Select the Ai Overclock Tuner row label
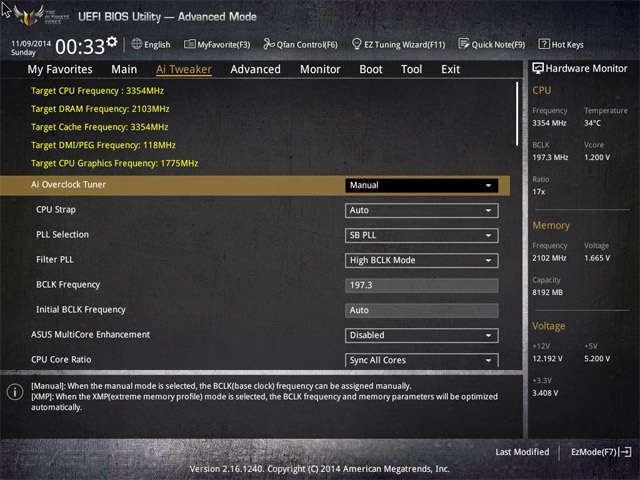Viewport: 640px width, 480px height. coord(68,184)
